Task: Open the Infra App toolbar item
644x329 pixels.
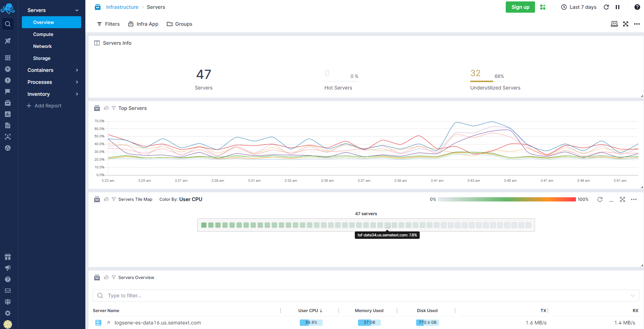Action: coord(143,24)
